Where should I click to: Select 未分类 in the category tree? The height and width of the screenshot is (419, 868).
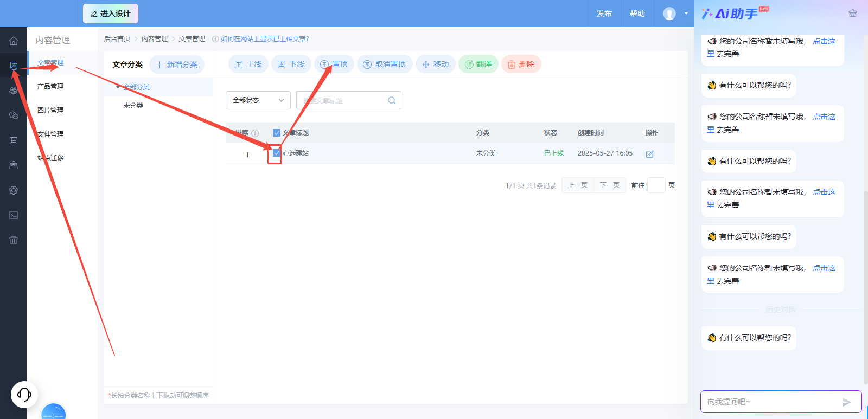point(133,106)
